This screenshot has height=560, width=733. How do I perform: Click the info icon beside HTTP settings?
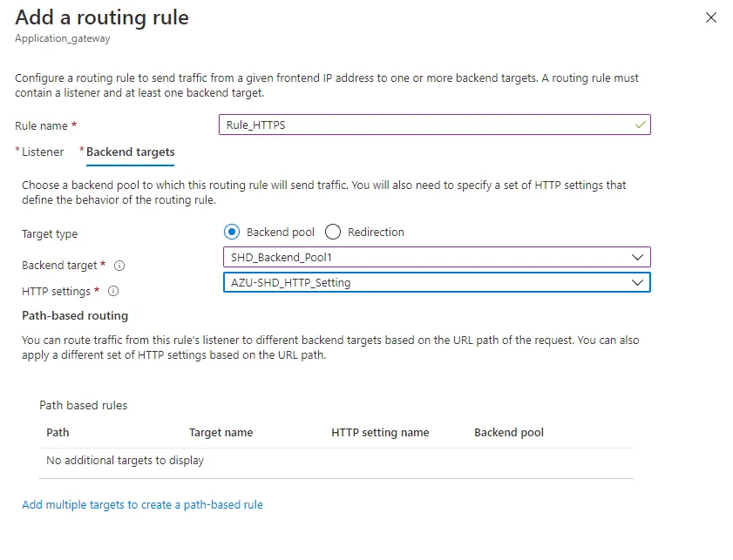(113, 292)
